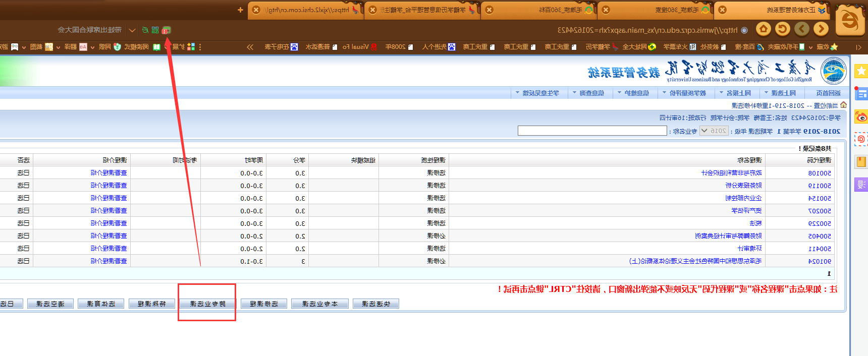
Task: Click the sidebar purple 漫 icon
Action: [861, 184]
